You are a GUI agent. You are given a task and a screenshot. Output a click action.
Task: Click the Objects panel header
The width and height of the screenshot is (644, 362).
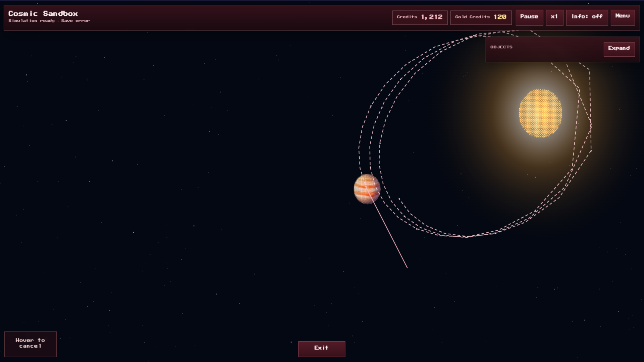click(501, 47)
